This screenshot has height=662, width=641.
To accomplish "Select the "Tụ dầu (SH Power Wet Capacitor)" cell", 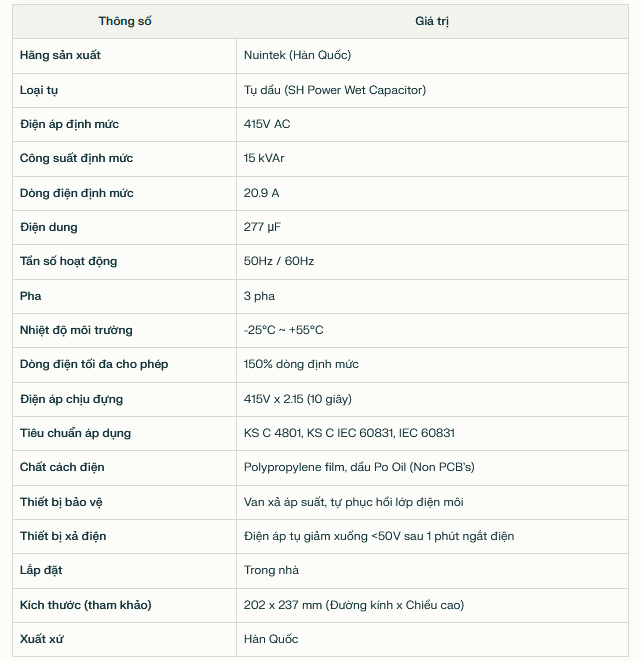I will [x=334, y=90].
